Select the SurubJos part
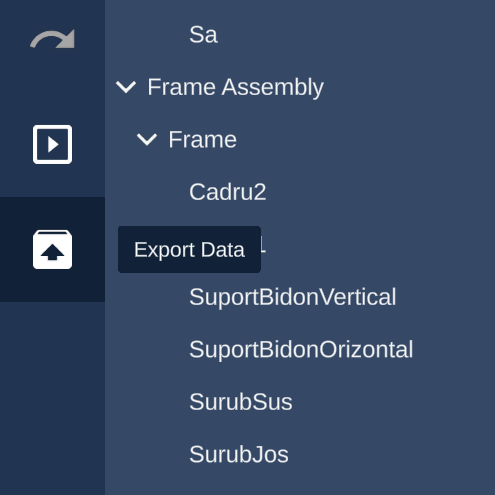Viewport: 495px width, 495px height. pos(239,454)
